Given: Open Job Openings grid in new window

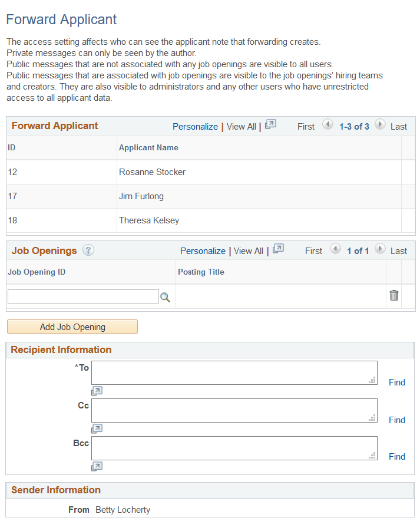Looking at the screenshot, I should 277,250.
